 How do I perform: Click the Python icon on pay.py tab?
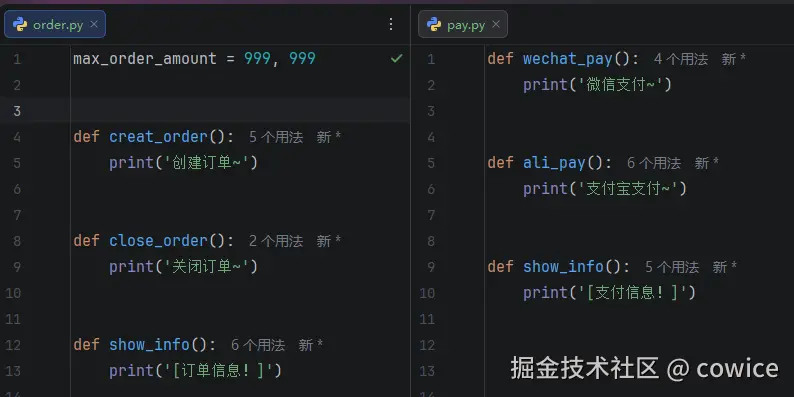coord(434,24)
